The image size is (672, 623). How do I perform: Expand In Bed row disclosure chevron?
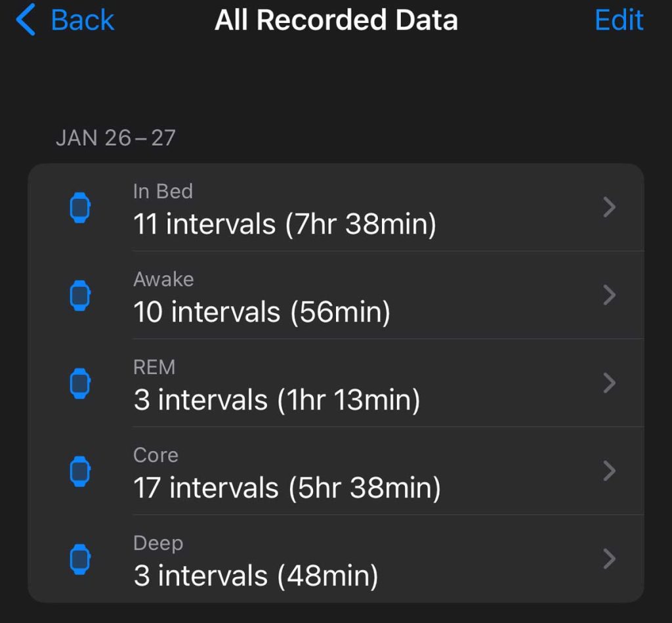coord(610,208)
